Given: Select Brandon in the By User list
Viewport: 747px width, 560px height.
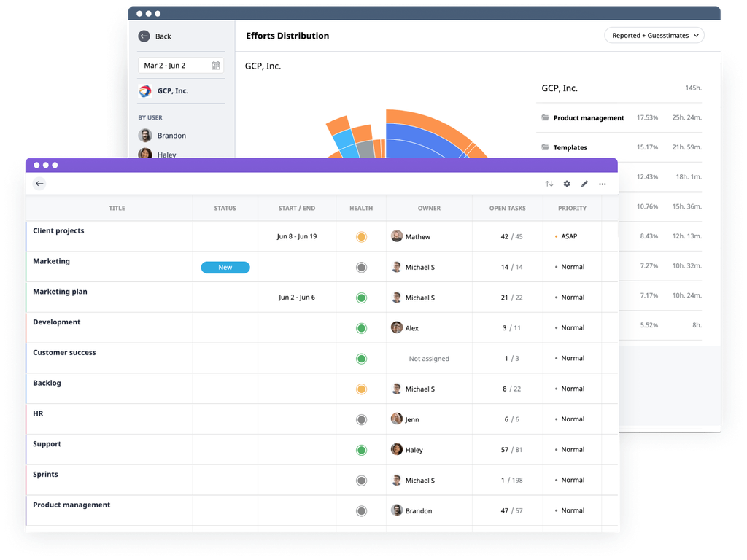Looking at the screenshot, I should 172,136.
